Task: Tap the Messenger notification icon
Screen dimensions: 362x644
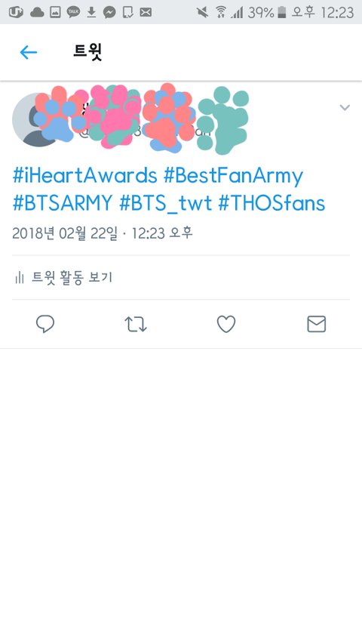Action: (x=109, y=12)
